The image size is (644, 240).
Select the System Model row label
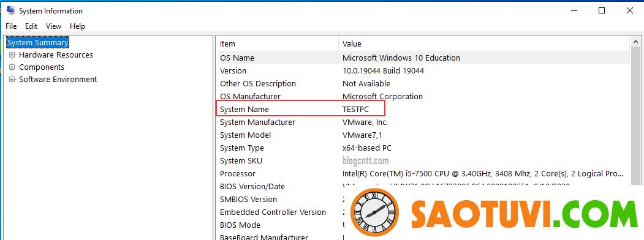(x=245, y=135)
